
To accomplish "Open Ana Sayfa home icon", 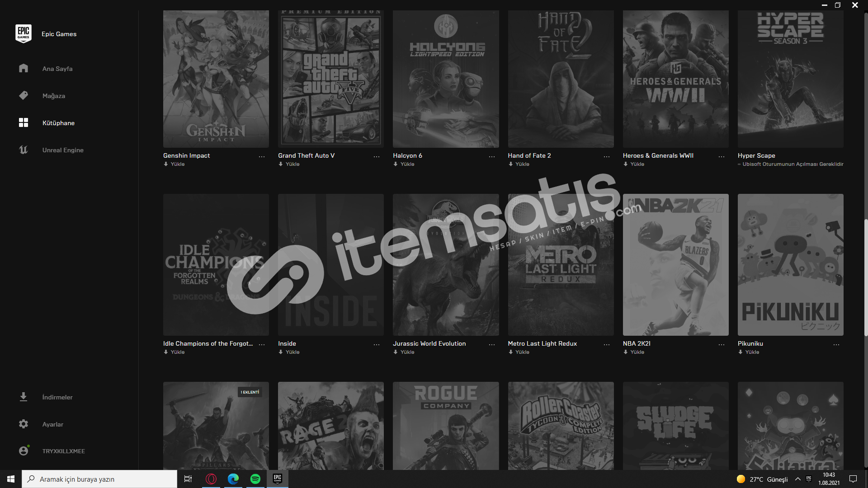I will (24, 68).
